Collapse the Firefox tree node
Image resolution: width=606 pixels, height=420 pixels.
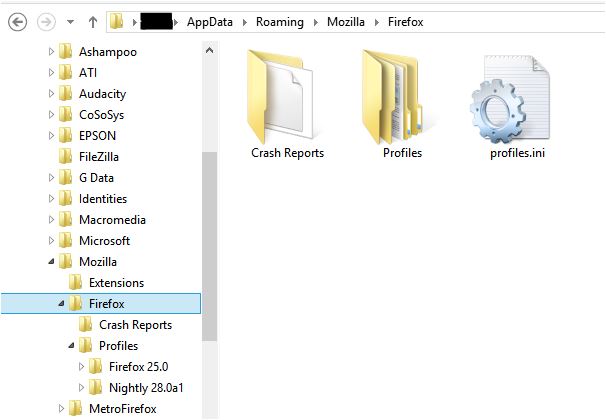(61, 304)
